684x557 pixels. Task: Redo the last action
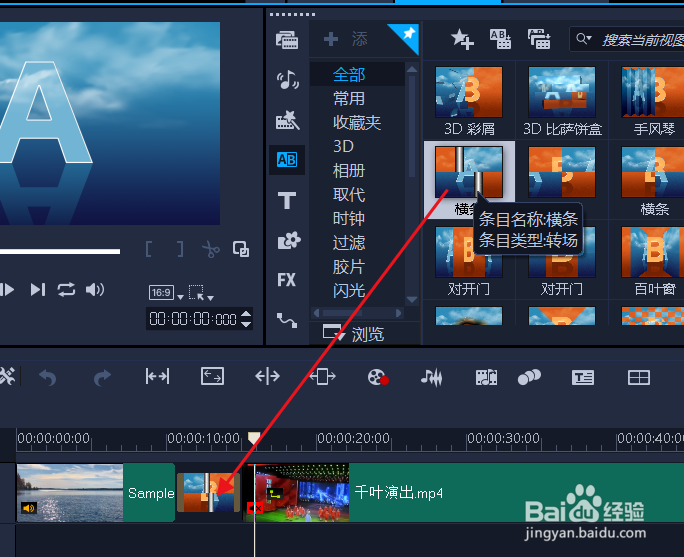(x=102, y=377)
